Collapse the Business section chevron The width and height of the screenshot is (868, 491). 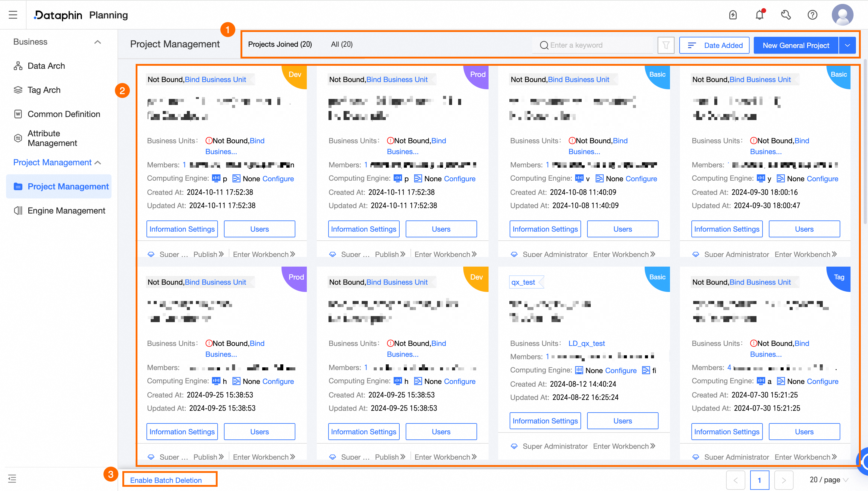[98, 42]
